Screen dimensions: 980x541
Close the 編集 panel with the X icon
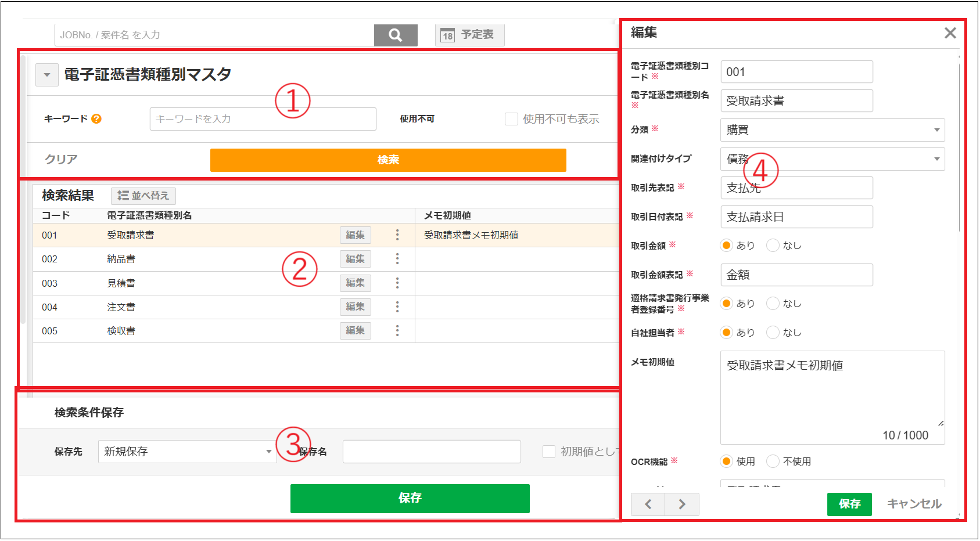click(x=950, y=33)
